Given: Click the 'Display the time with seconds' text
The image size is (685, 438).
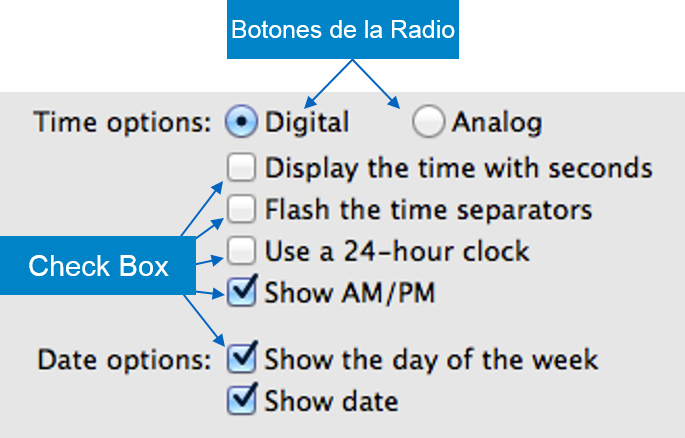Looking at the screenshot, I should (459, 167).
